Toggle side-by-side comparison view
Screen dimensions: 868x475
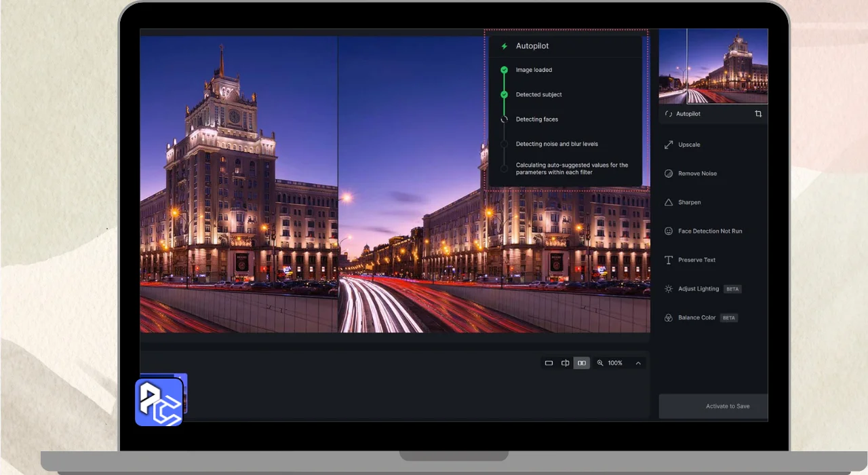581,363
